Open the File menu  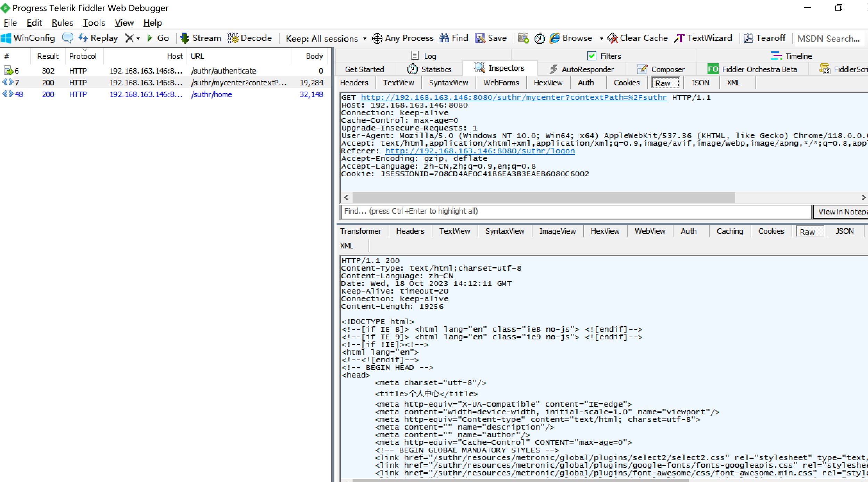pyautogui.click(x=10, y=23)
